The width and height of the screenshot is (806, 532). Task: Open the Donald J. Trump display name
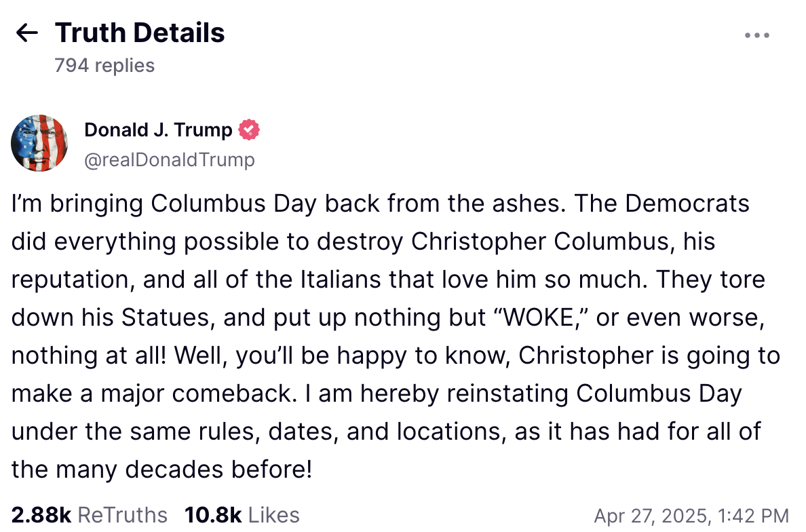coord(158,130)
